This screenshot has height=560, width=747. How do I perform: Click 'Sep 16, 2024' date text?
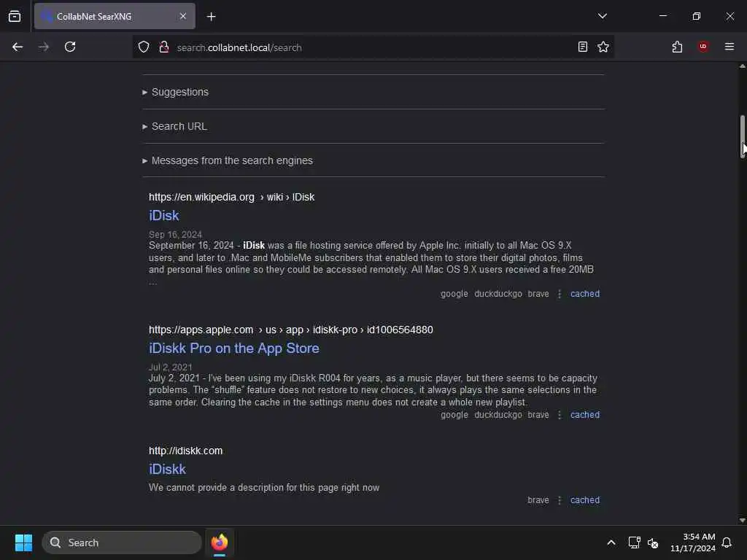[175, 235]
